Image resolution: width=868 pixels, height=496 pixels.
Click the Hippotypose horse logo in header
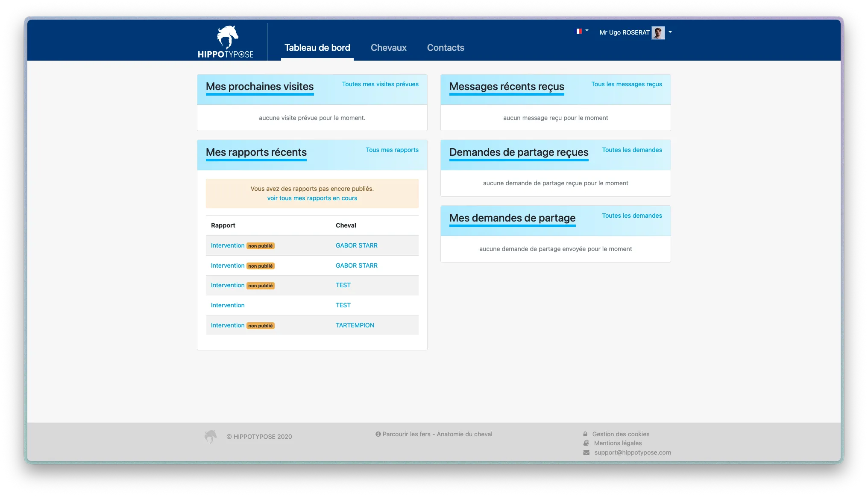point(228,38)
